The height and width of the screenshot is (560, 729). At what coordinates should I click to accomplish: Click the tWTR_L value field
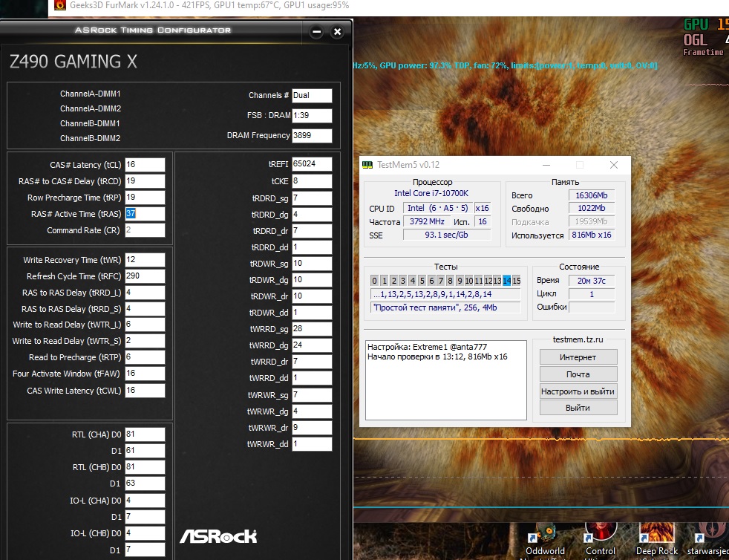tap(145, 324)
